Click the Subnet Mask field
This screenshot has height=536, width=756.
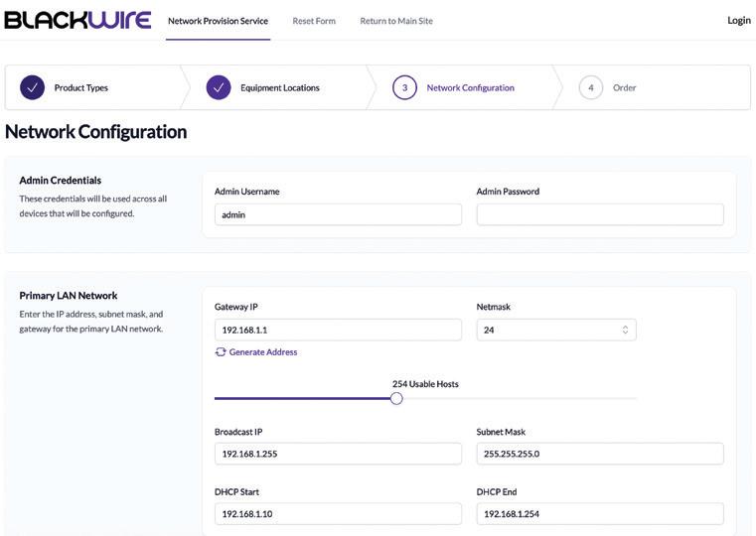tap(600, 454)
